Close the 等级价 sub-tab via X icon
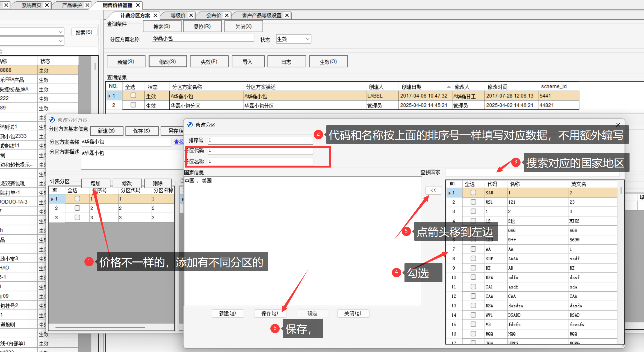This screenshot has height=352, width=644. tap(191, 15)
